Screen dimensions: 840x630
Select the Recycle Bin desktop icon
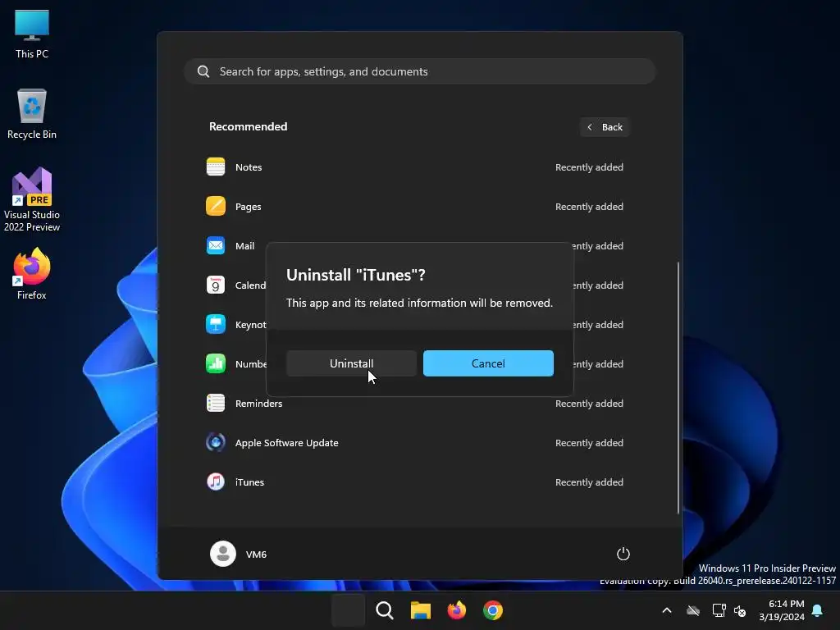click(x=32, y=114)
